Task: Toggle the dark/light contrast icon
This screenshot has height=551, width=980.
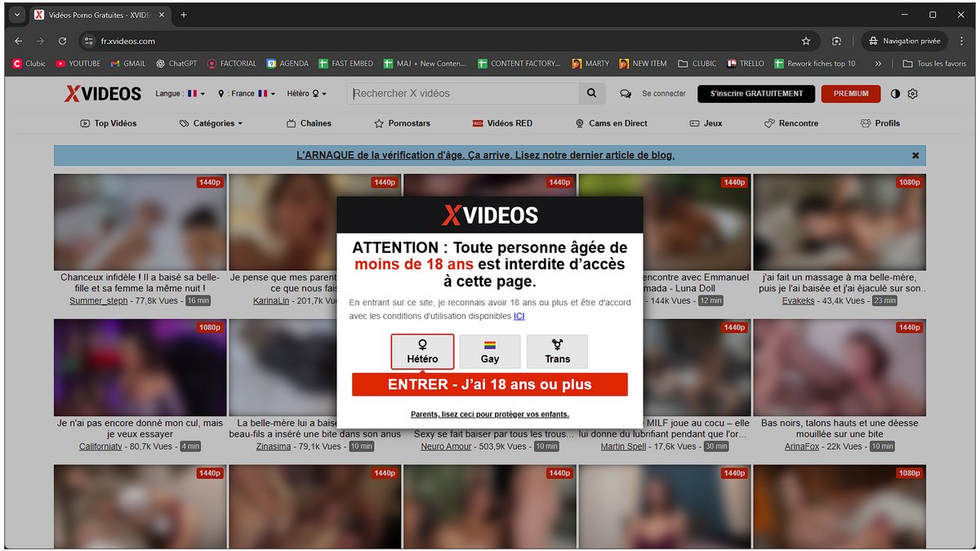Action: point(895,94)
